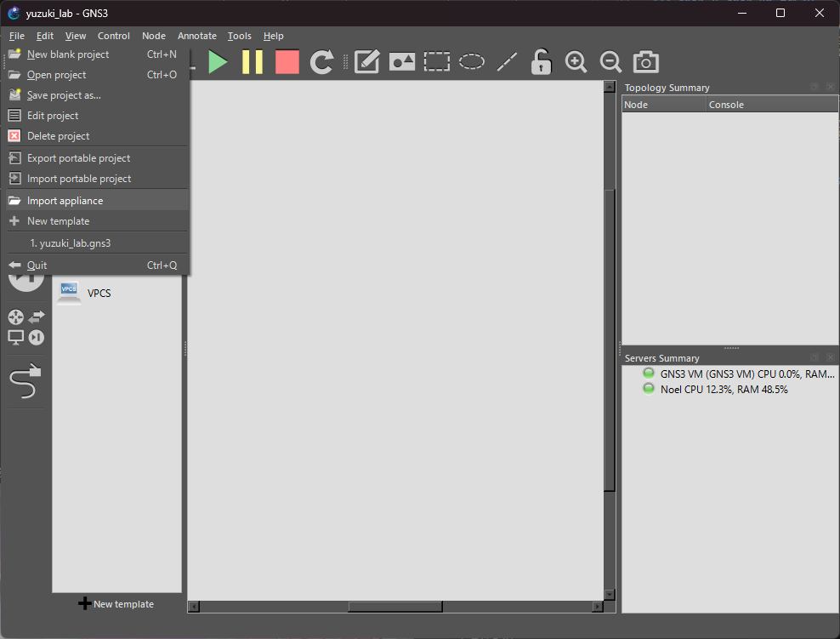The image size is (840, 639).
Task: Toggle the lock/unlock items padlock icon
Action: pyautogui.click(x=541, y=62)
